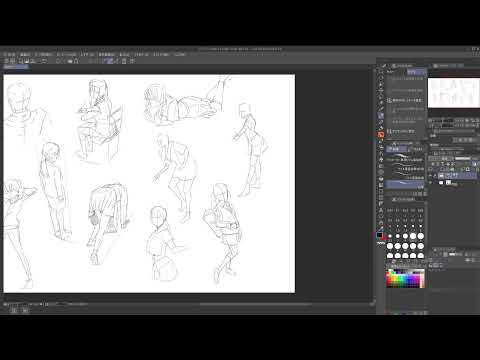The height and width of the screenshot is (360, 480).
Task: Open the View menu in the menu bar
Action: (x=124, y=54)
